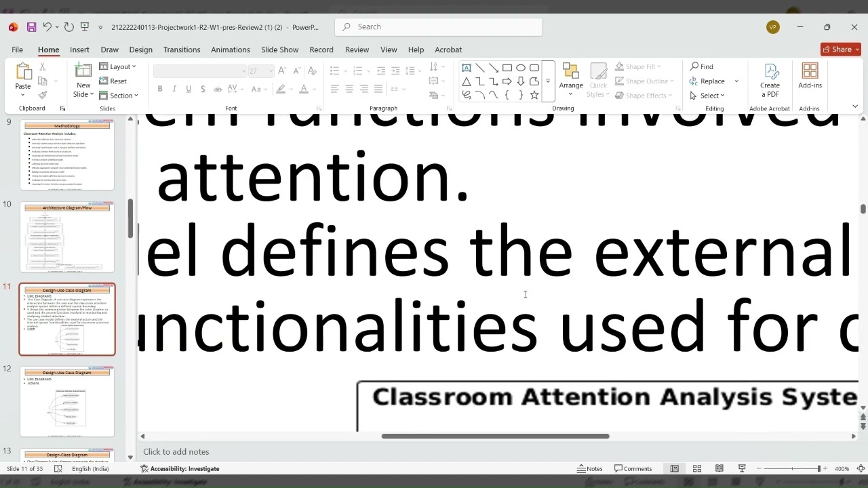The width and height of the screenshot is (868, 488).
Task: Click the font color swatch button
Action: [304, 89]
